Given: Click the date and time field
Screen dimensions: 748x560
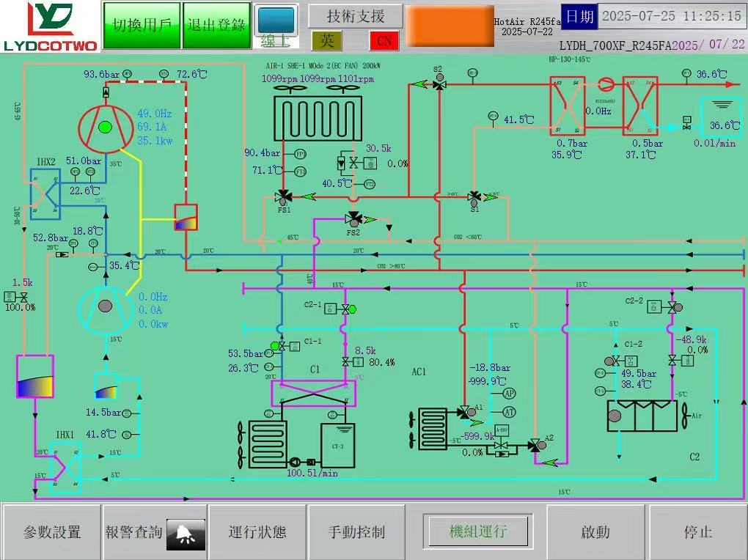Looking at the screenshot, I should 671,15.
